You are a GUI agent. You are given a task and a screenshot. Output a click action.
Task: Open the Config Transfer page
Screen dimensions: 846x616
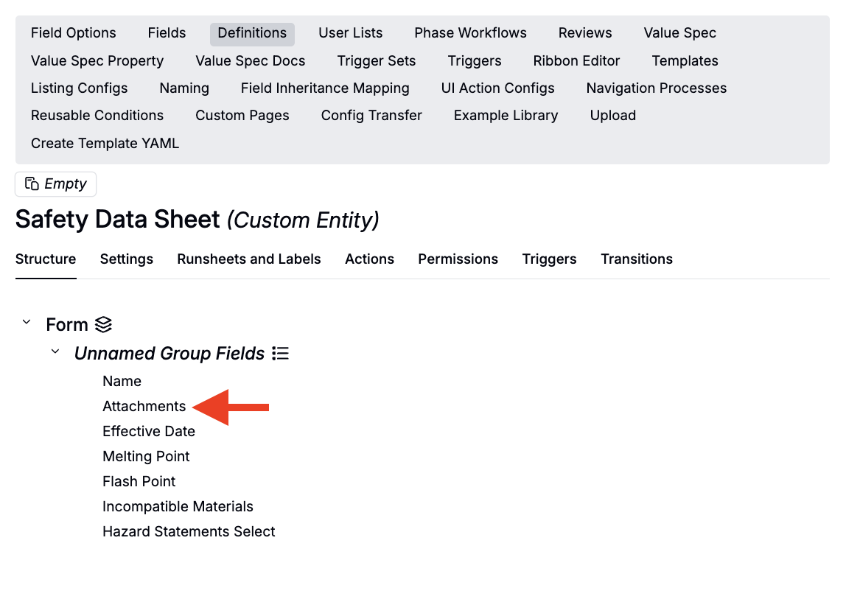pos(371,116)
